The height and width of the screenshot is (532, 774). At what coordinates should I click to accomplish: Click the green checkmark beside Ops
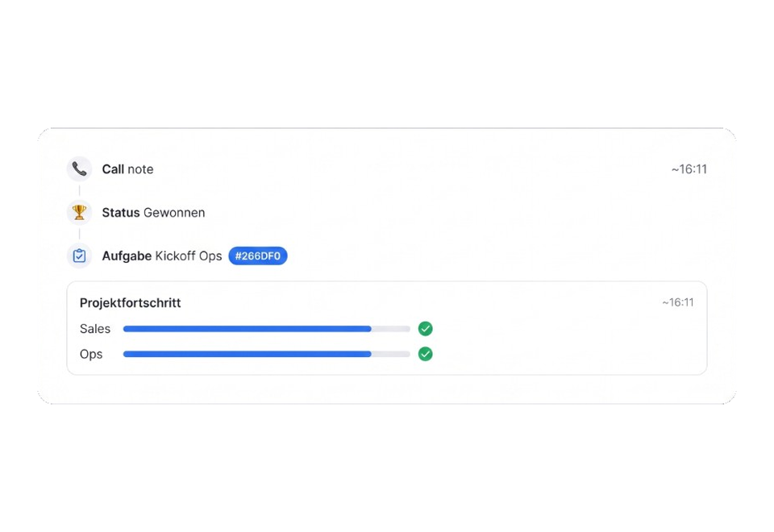(x=425, y=355)
